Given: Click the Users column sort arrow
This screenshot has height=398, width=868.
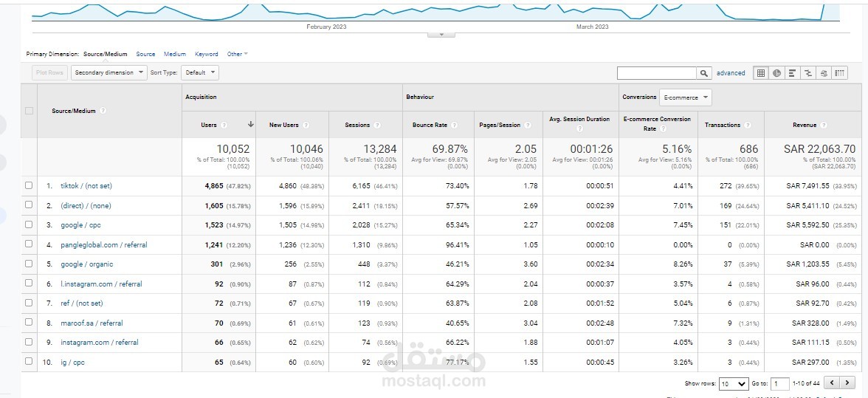Looking at the screenshot, I should click(x=251, y=125).
